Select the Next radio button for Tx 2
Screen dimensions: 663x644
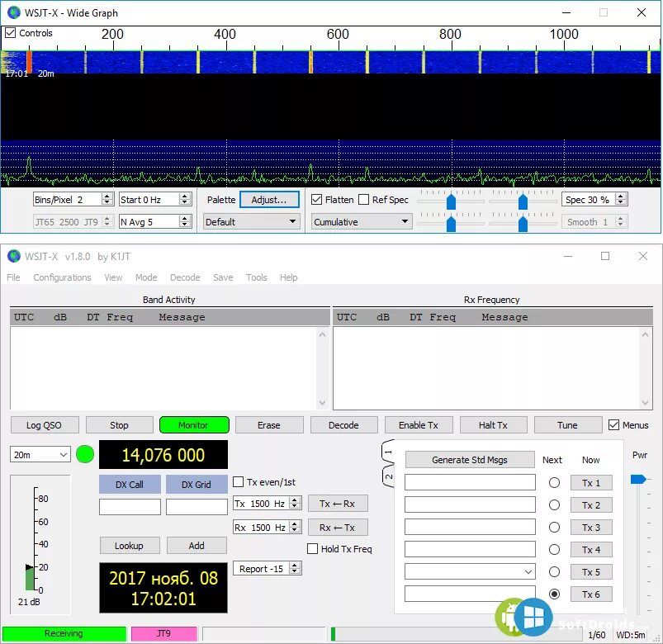coord(554,505)
